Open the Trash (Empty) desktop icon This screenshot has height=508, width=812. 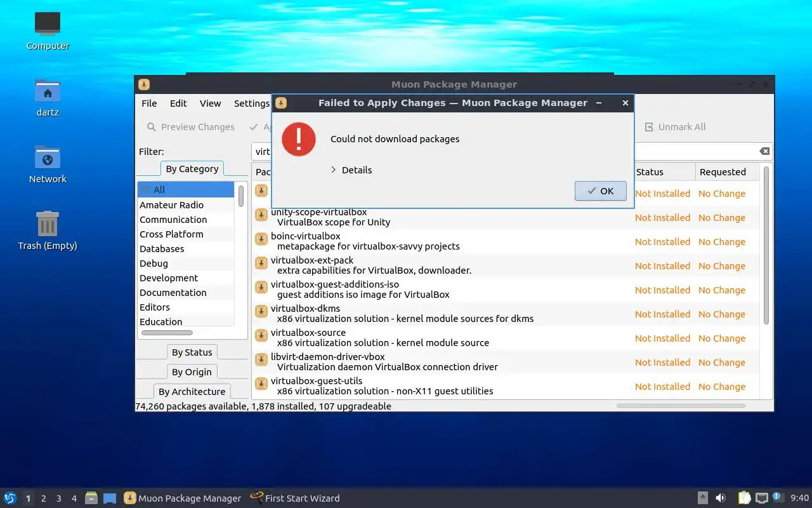(48, 231)
